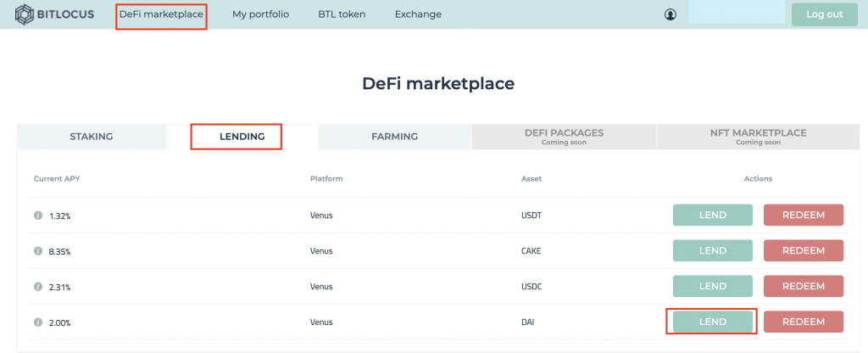This screenshot has width=868, height=353.
Task: Click the Bitlocus logo icon
Action: 24,14
